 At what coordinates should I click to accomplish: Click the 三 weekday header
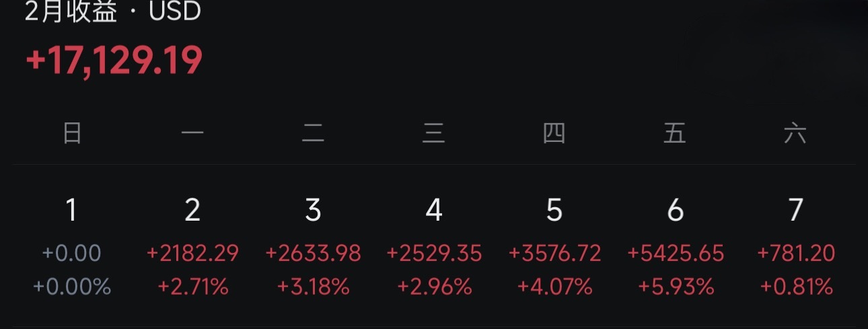pos(434,134)
